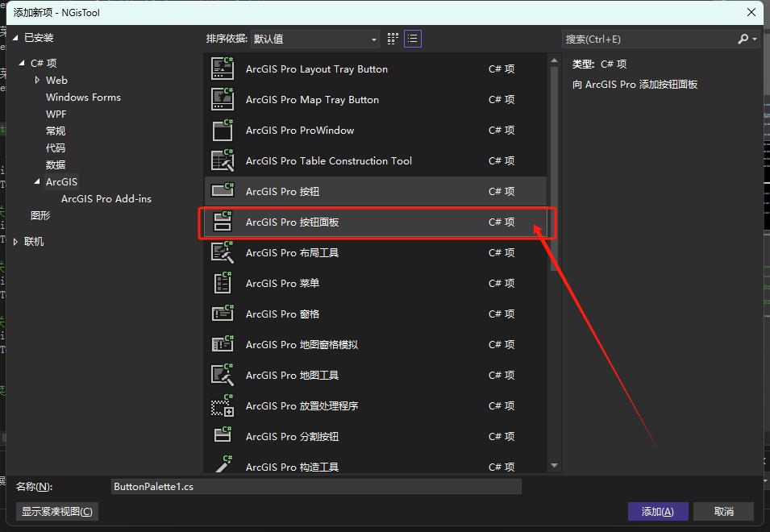Click 显示紧凑视图(C) button

tap(57, 511)
